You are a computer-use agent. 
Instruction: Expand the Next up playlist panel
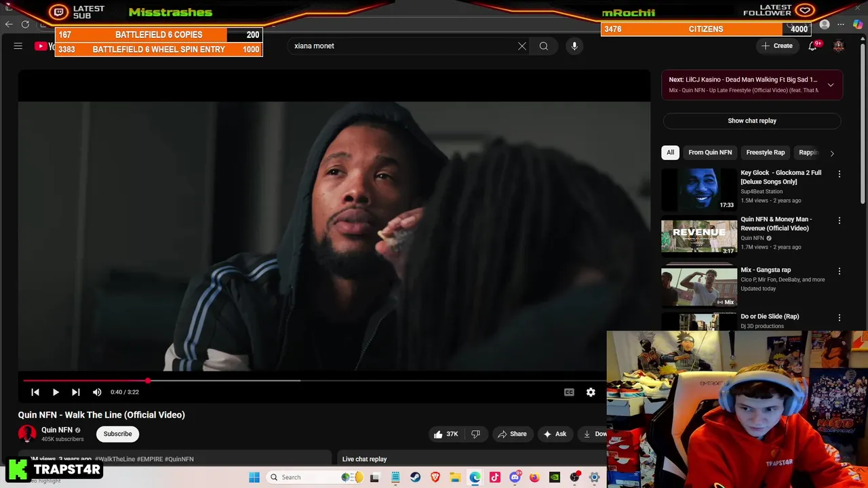click(x=831, y=85)
